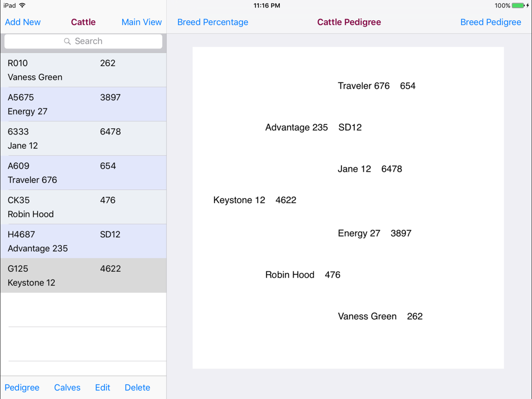Switch to Breed Pedigree view
Image resolution: width=532 pixels, height=399 pixels.
[491, 22]
